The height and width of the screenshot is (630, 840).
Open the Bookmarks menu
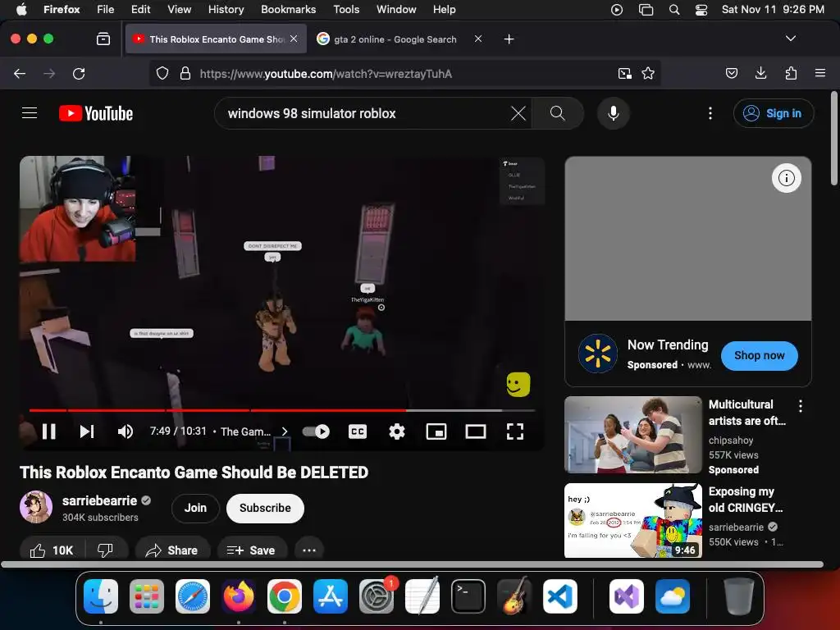click(x=288, y=9)
